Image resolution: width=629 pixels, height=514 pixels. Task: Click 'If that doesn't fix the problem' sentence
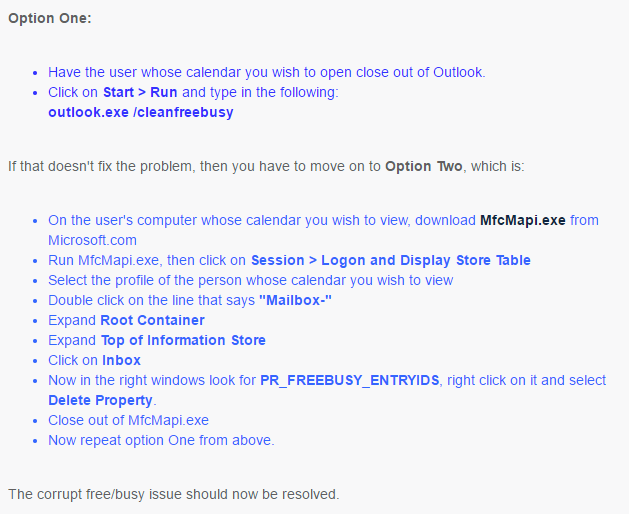click(x=266, y=166)
